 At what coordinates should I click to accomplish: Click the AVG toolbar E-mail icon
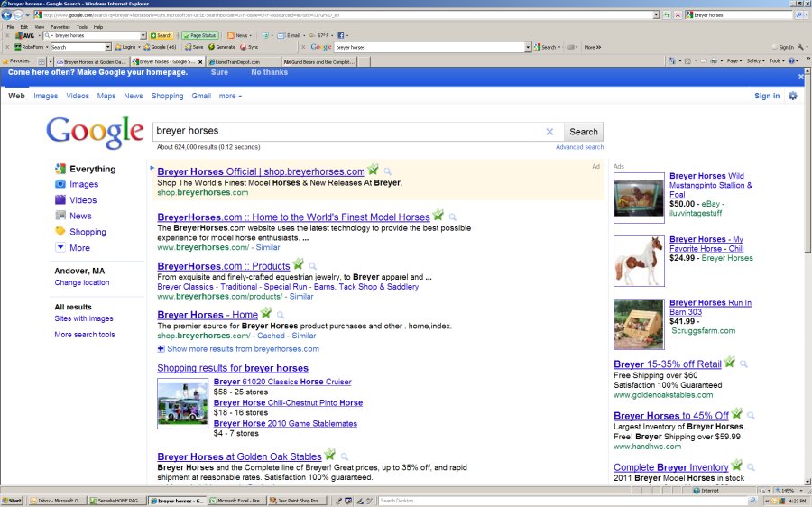pos(289,35)
